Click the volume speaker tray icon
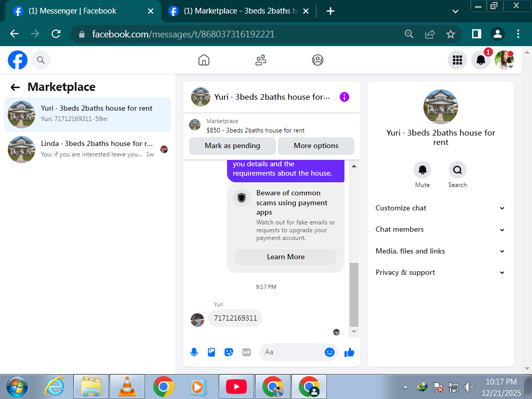 pyautogui.click(x=469, y=387)
